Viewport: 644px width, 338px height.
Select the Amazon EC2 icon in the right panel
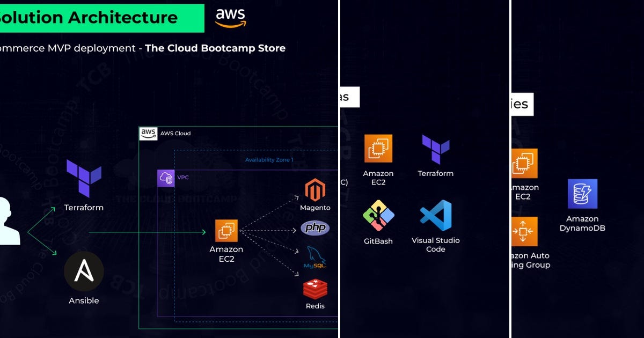[524, 164]
